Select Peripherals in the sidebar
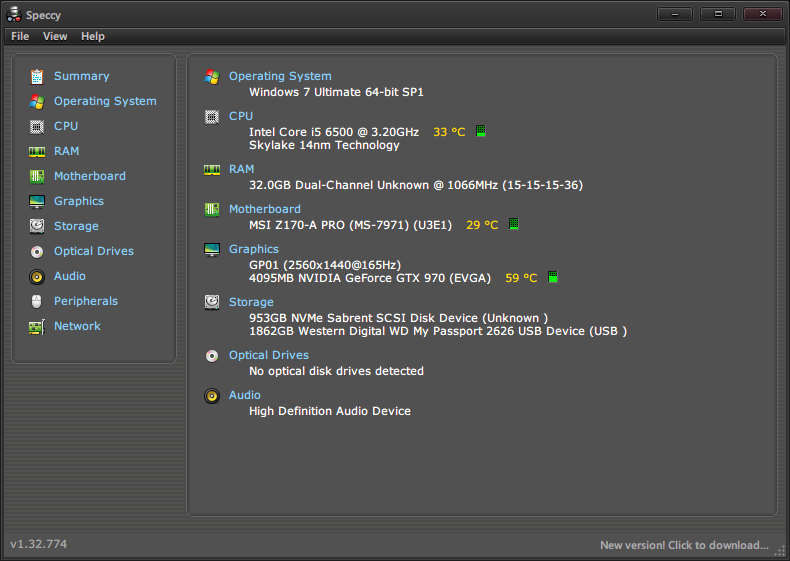Viewport: 790px width, 561px height. [86, 301]
